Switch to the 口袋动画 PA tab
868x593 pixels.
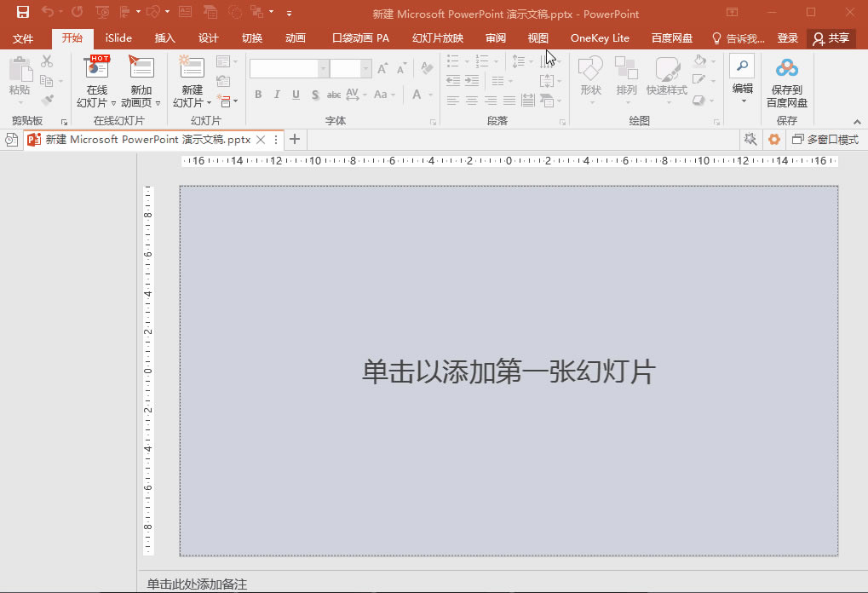pos(360,38)
